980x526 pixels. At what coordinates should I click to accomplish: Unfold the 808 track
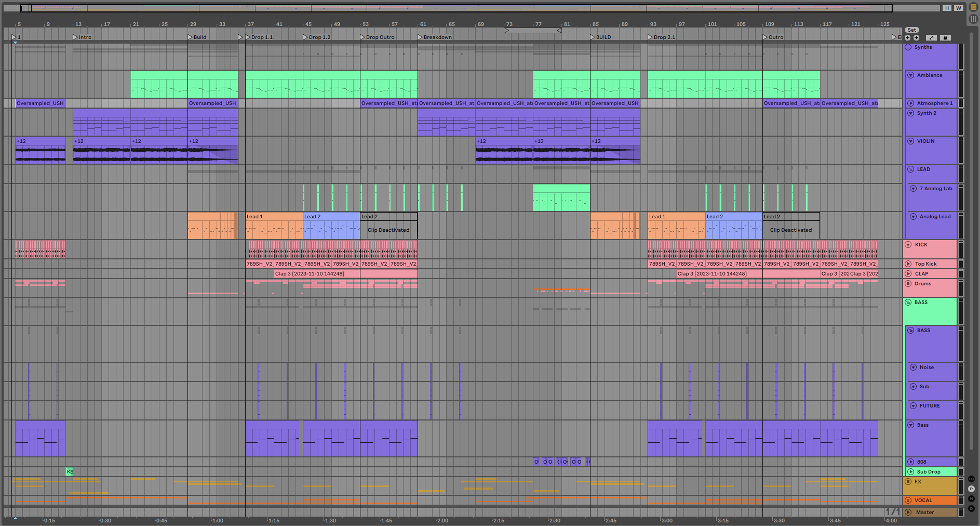click(910, 462)
